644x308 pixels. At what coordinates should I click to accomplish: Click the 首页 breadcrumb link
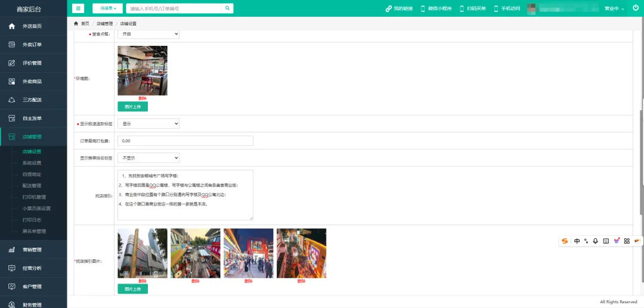tap(85, 24)
